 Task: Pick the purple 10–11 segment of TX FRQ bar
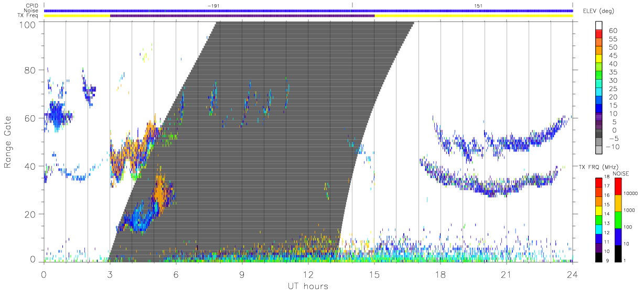[x=598, y=248]
